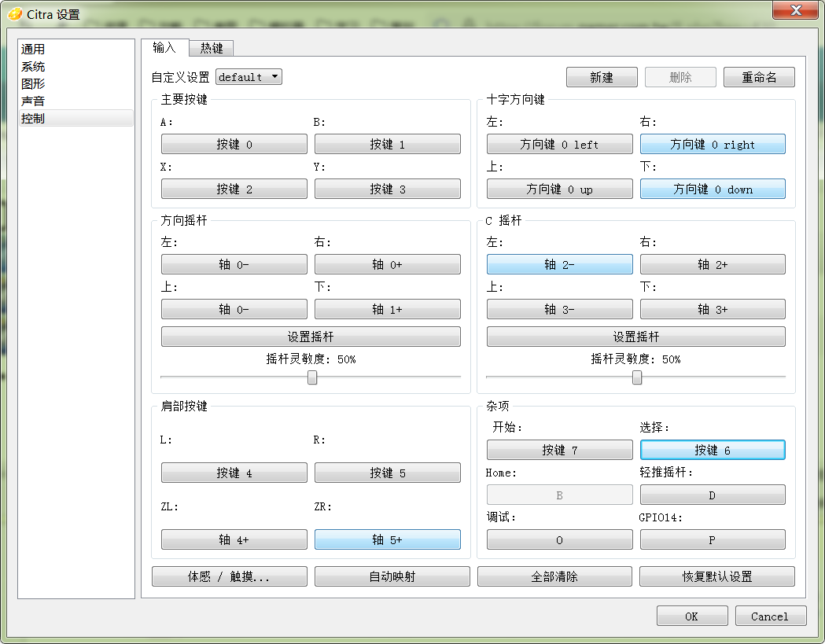825x644 pixels.
Task: Rebind the L shoulder button 按键 4
Action: coord(234,473)
